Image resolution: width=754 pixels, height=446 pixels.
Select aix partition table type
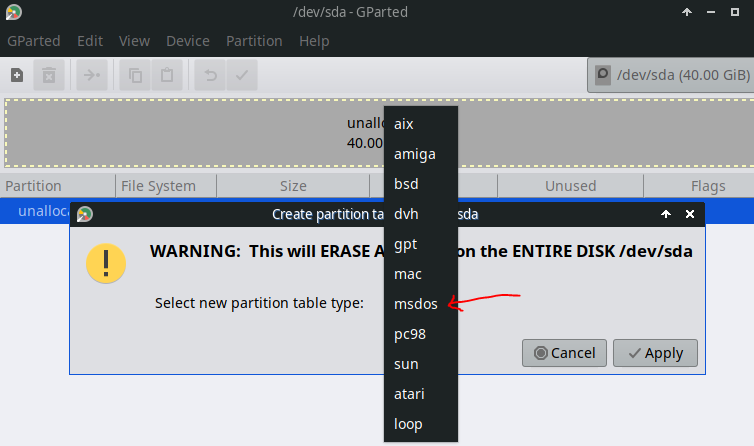tap(421, 124)
